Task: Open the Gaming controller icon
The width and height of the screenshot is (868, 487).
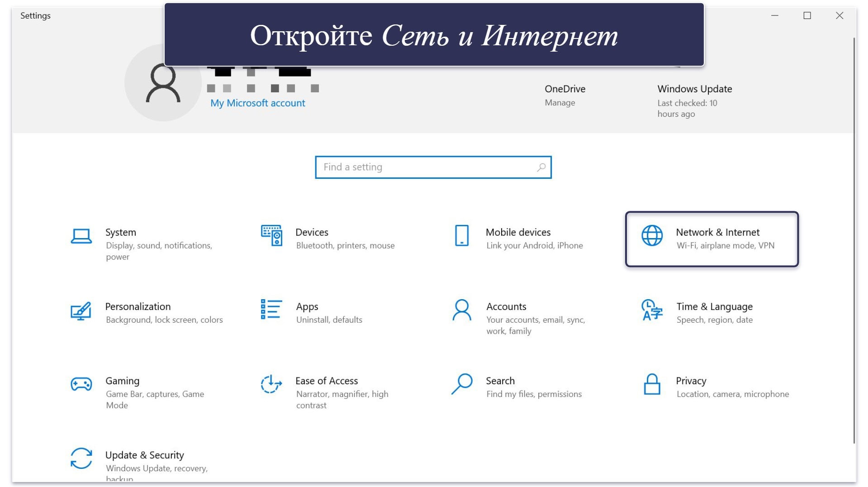Action: (81, 384)
